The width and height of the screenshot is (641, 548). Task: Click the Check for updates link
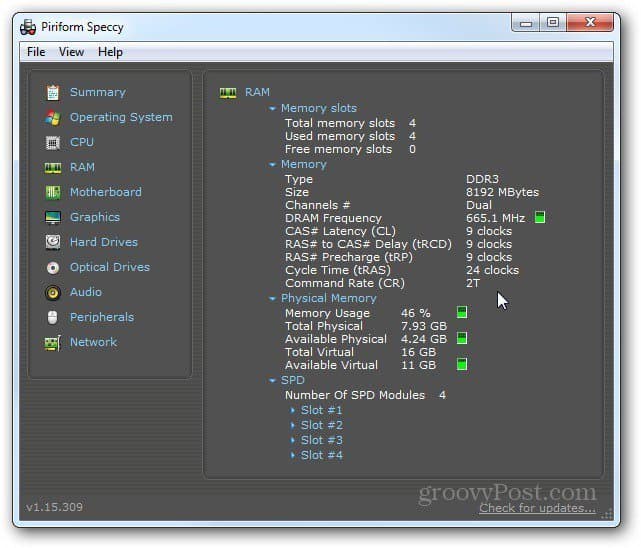tap(537, 508)
